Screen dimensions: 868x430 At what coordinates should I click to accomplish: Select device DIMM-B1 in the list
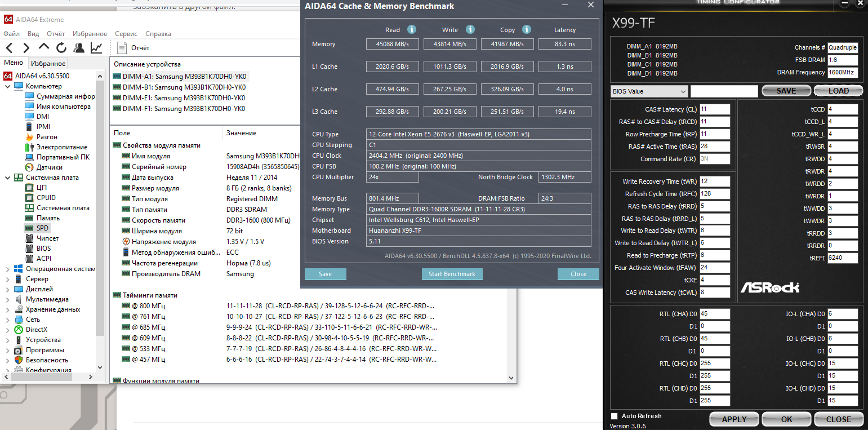(x=180, y=87)
